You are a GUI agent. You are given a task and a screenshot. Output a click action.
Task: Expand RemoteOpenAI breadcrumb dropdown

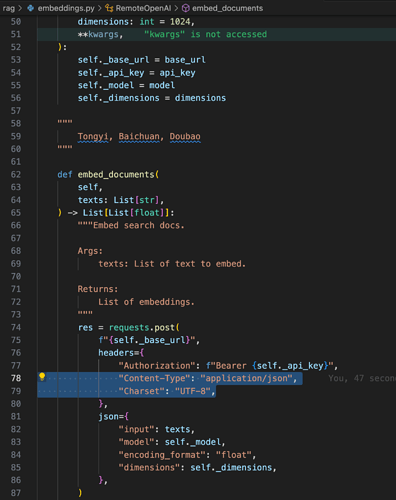[143, 8]
